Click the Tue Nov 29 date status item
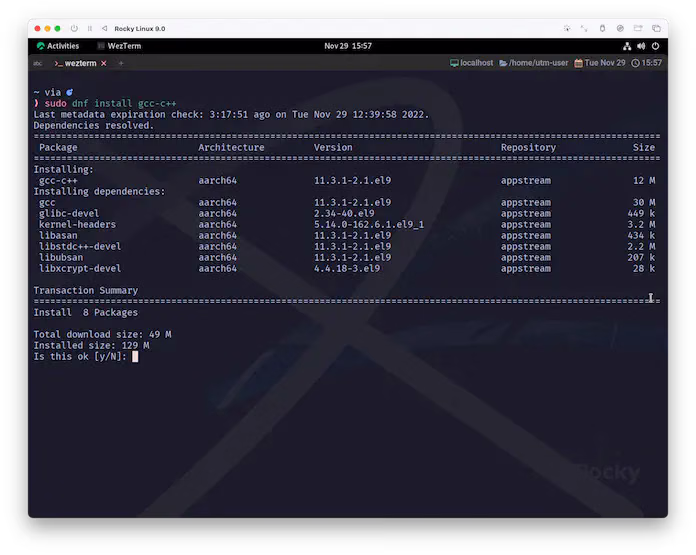This screenshot has height=555, width=696. pyautogui.click(x=600, y=63)
